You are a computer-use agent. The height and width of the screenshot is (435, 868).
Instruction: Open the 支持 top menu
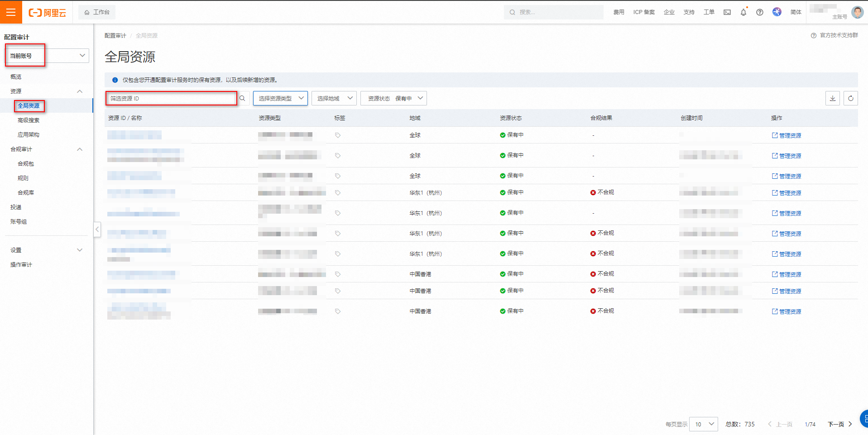coord(689,12)
